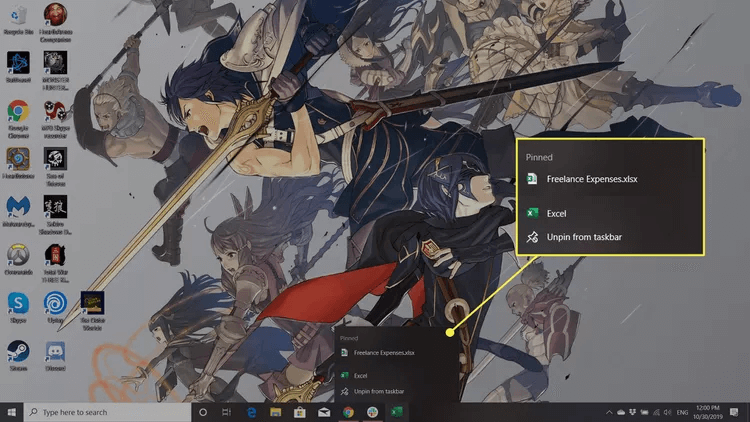Click the Cortana circle button

click(203, 412)
